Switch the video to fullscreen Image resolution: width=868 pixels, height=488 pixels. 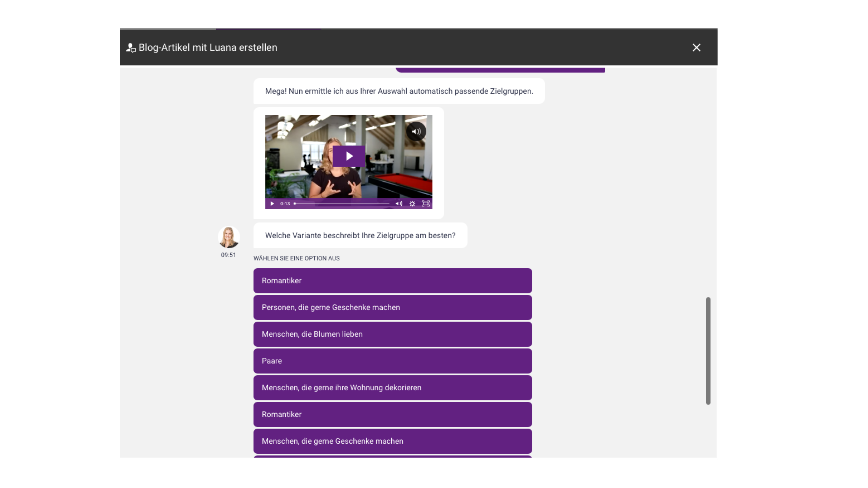pos(426,203)
